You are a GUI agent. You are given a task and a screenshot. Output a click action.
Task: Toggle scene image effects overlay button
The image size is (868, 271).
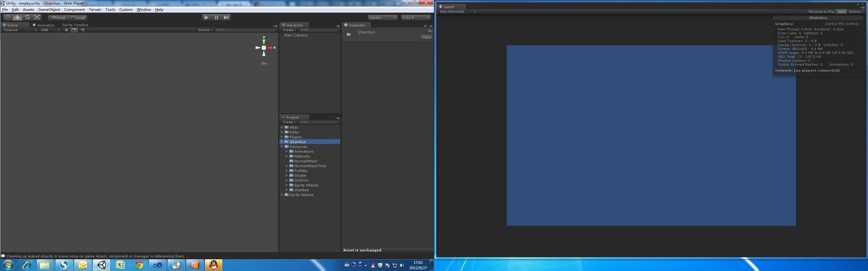pyautogui.click(x=74, y=30)
